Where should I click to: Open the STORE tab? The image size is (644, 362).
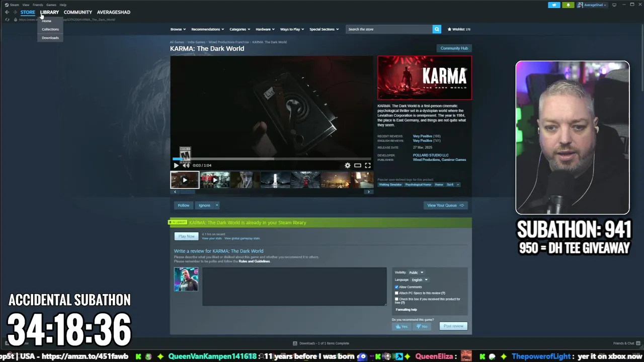click(28, 12)
